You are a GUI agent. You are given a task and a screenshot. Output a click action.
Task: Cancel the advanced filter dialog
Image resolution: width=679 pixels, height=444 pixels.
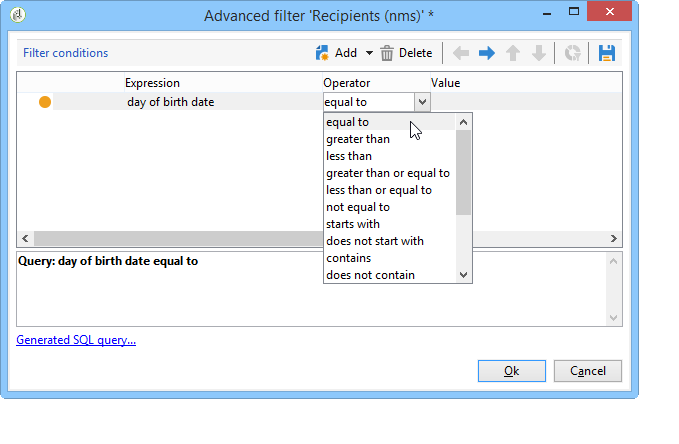(x=588, y=370)
